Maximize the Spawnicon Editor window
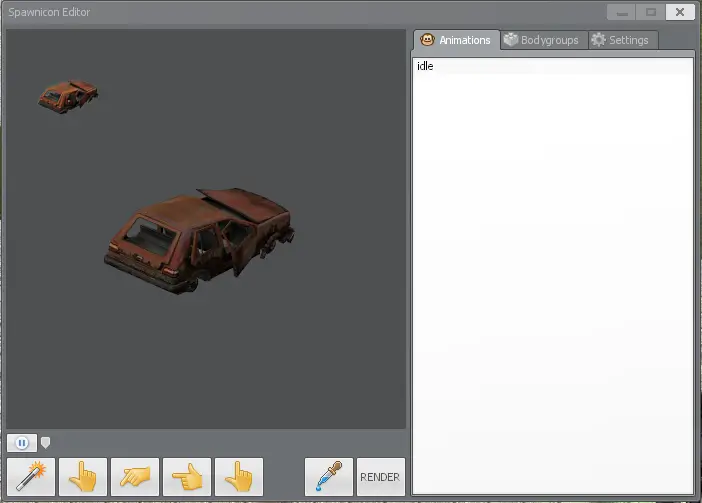The height and width of the screenshot is (503, 702). click(x=651, y=12)
